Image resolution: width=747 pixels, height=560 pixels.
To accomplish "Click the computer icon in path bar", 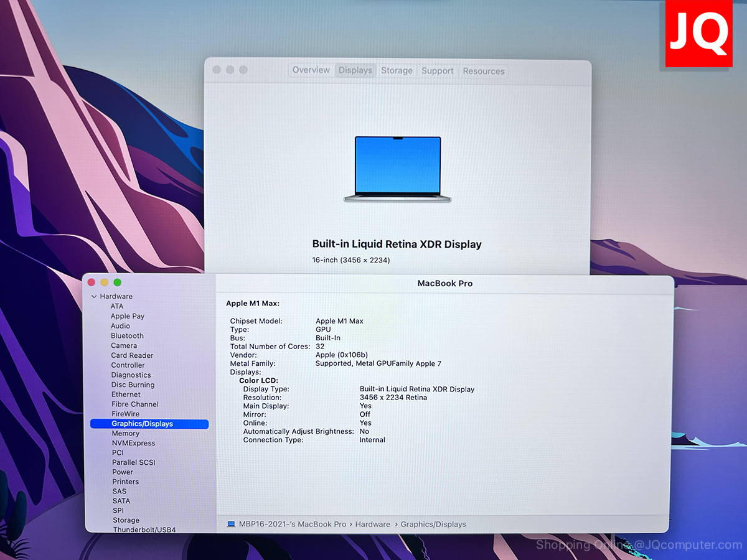I will (x=231, y=525).
